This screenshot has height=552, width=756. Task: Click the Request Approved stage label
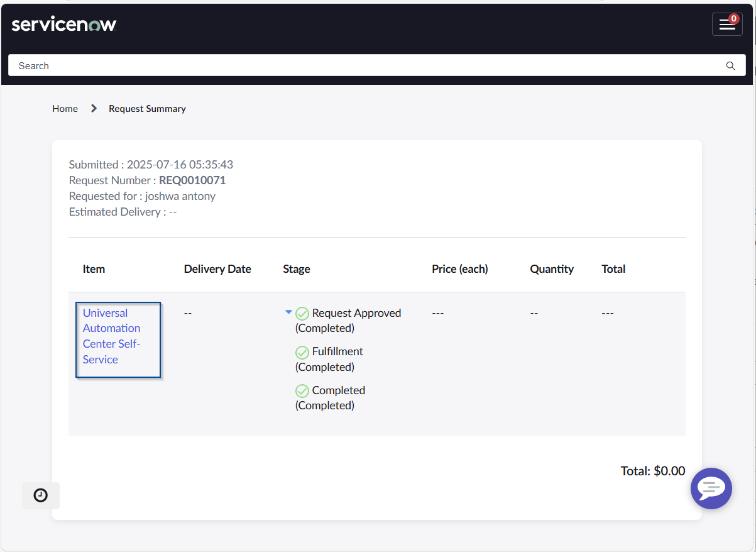click(356, 313)
